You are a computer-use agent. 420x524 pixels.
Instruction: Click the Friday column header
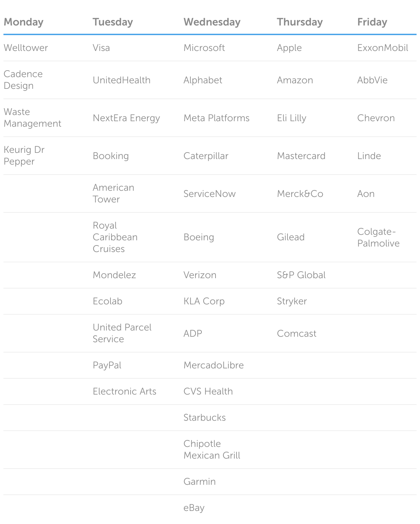click(x=372, y=22)
